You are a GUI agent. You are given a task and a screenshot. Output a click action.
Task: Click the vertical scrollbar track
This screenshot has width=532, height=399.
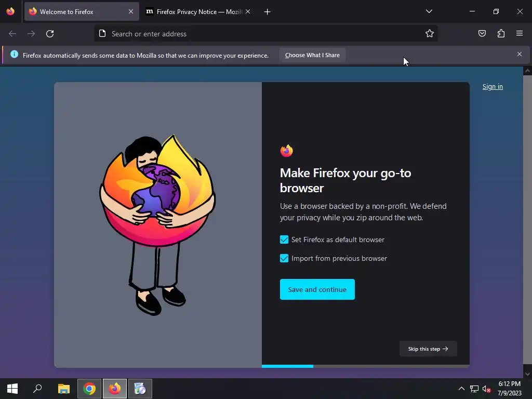tap(527, 220)
